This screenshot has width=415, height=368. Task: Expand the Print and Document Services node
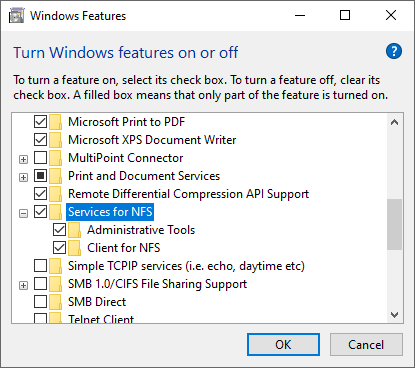tap(23, 177)
